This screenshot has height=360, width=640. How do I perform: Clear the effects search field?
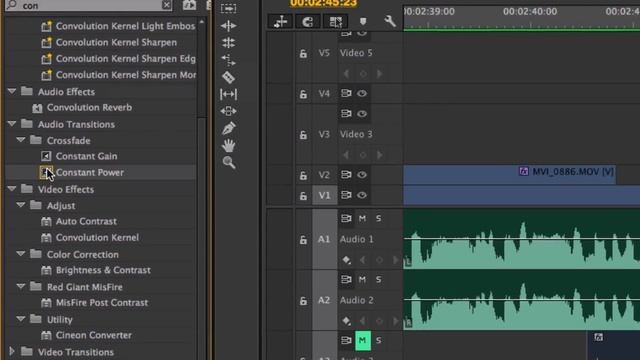point(167,5)
